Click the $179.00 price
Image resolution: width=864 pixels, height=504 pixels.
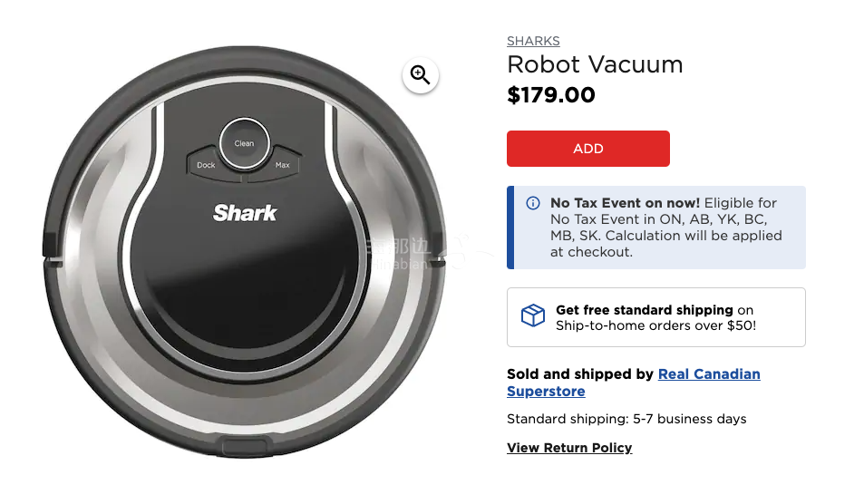(x=551, y=95)
